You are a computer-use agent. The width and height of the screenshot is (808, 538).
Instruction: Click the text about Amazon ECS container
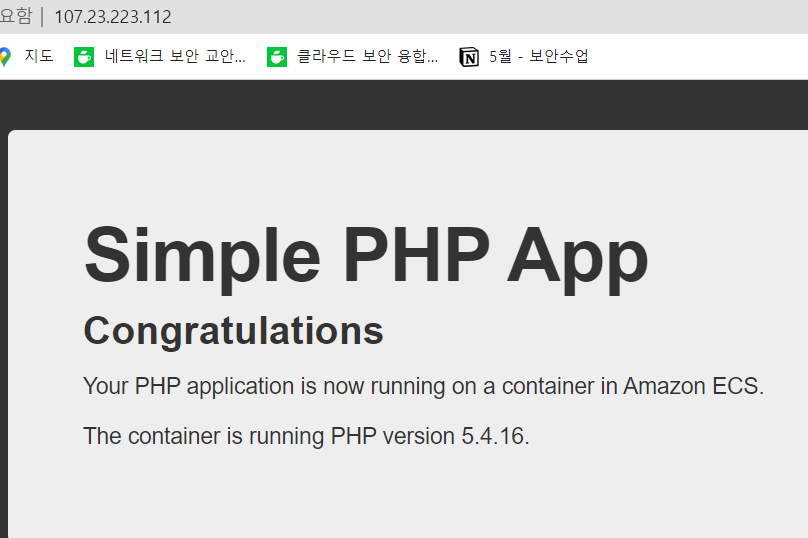click(424, 386)
